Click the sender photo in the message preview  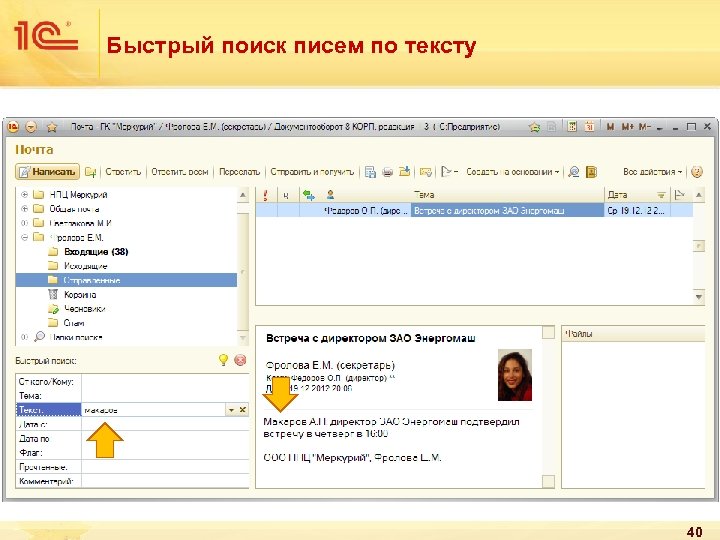pos(515,375)
